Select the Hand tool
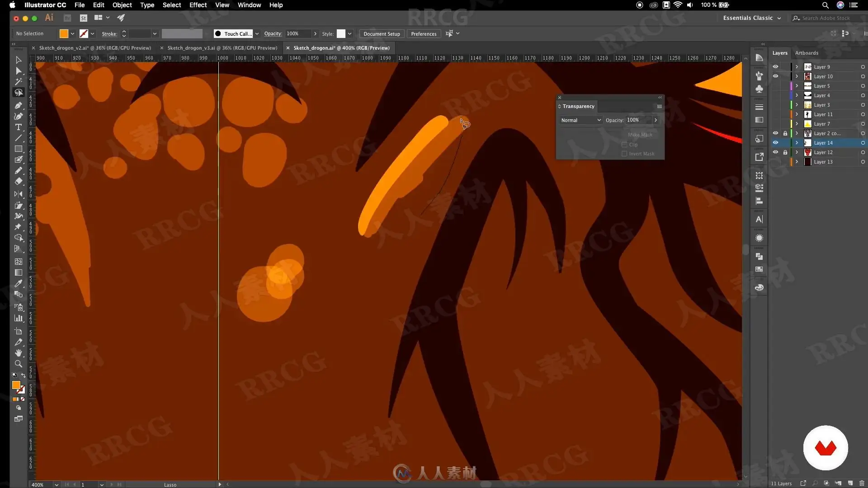Viewport: 868px width, 488px height. click(x=19, y=353)
